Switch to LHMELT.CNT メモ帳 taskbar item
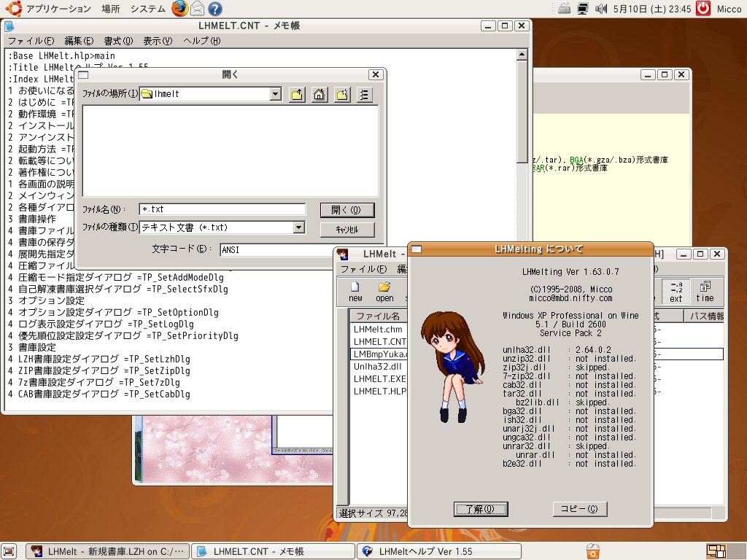747x560 pixels. click(x=274, y=551)
